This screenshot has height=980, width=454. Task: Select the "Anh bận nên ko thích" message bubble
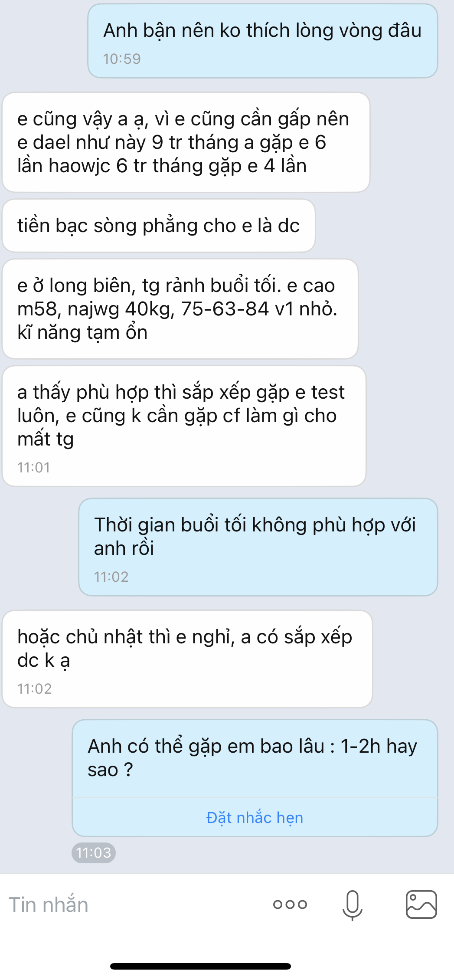pos(262,41)
